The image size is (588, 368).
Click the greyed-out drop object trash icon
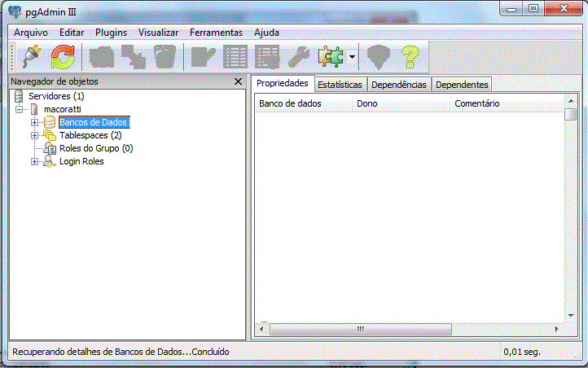(x=165, y=57)
